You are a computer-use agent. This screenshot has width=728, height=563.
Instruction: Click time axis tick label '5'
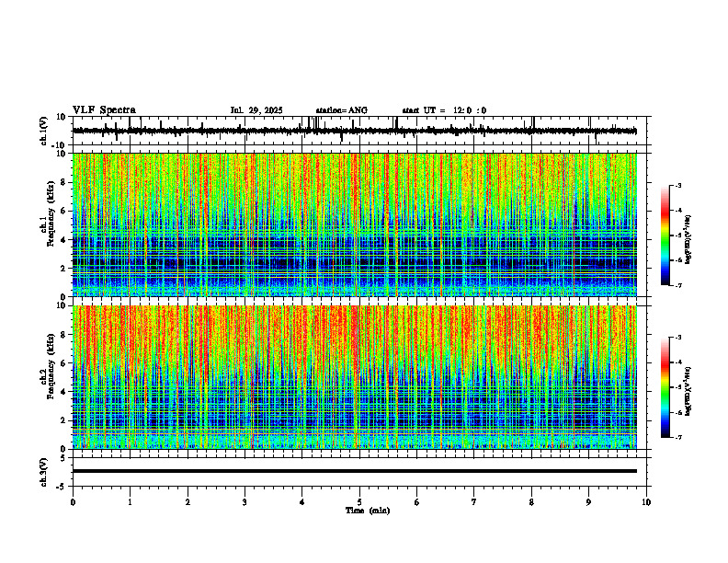click(x=359, y=502)
